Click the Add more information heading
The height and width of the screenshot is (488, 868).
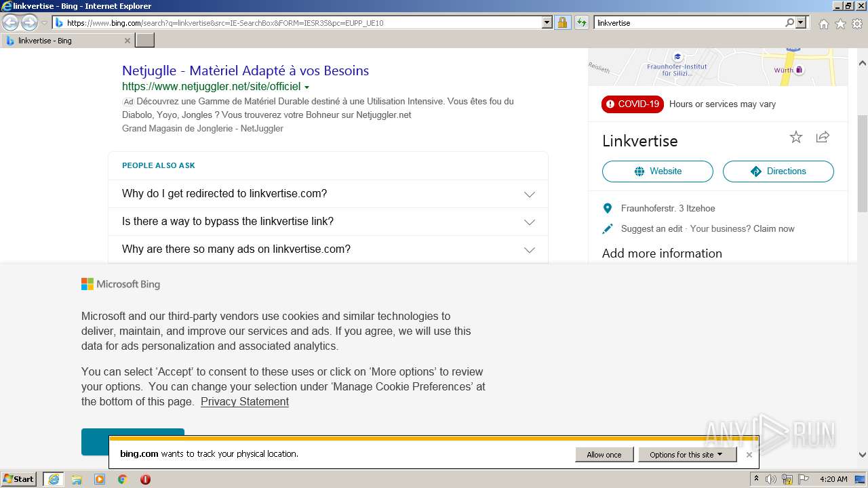tap(662, 253)
